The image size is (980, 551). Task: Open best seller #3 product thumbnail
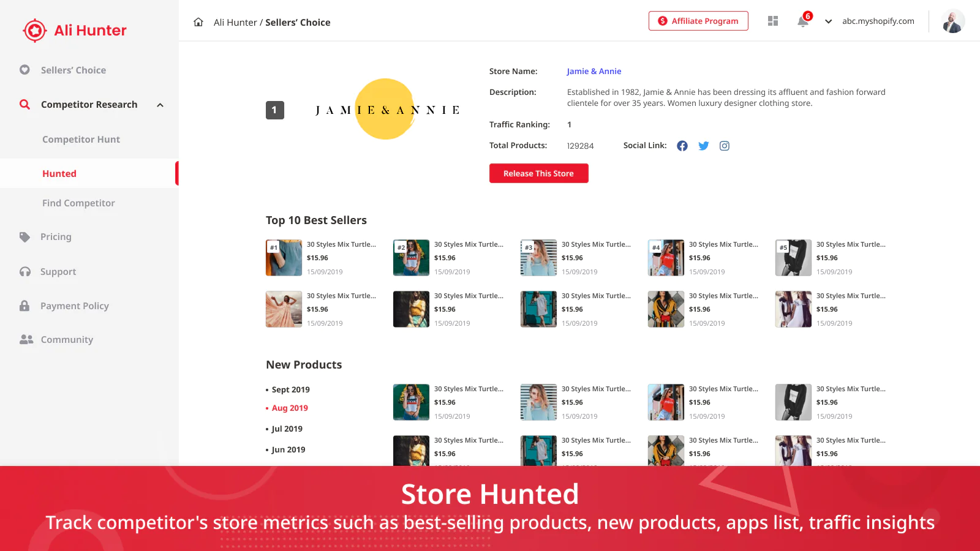pyautogui.click(x=539, y=258)
